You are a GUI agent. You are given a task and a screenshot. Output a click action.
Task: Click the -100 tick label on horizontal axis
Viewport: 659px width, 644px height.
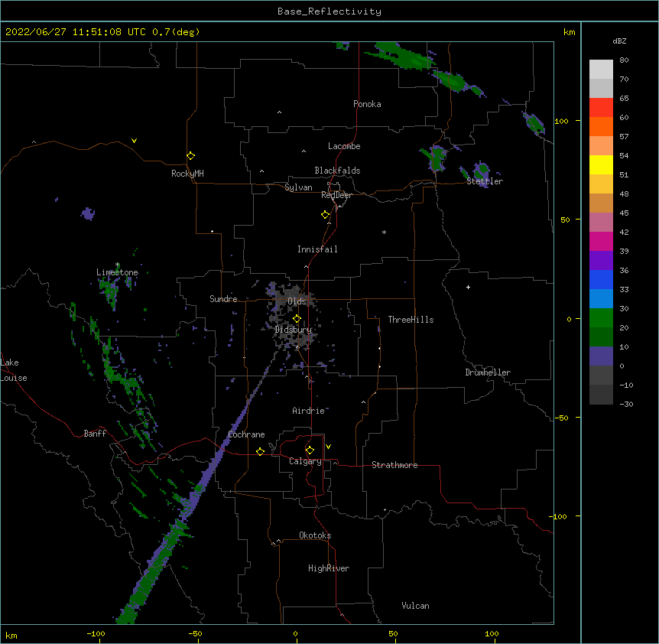point(96,633)
